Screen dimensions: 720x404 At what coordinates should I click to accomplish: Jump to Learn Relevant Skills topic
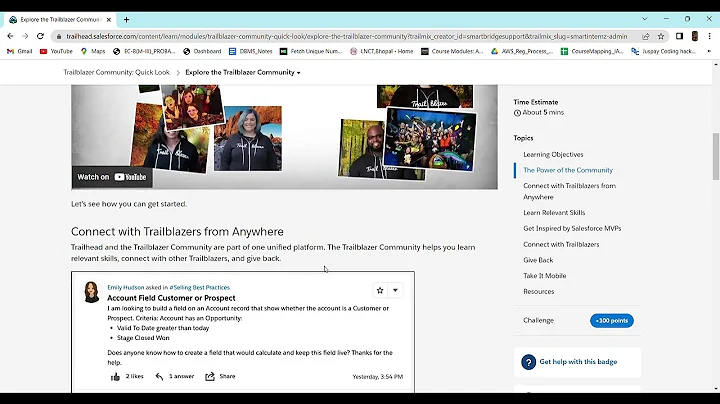[x=554, y=213]
